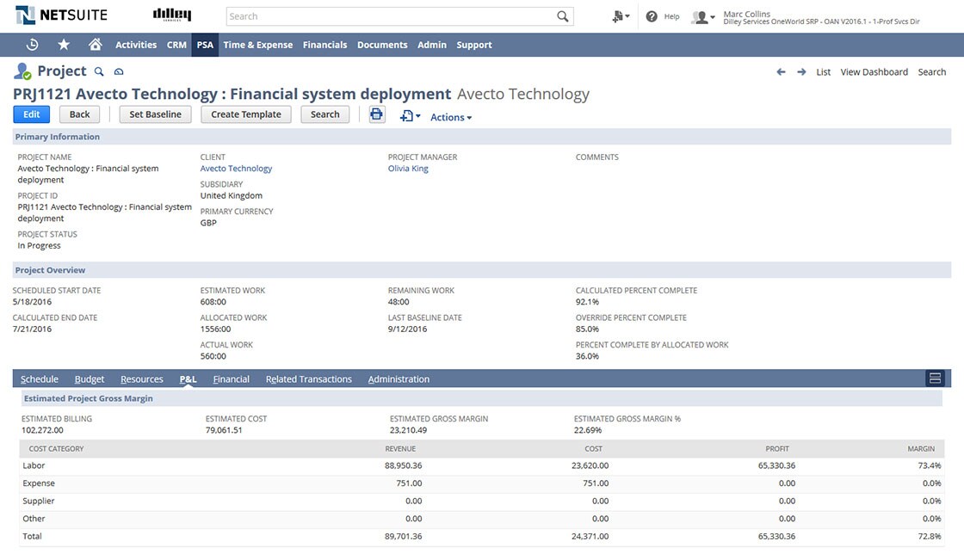Open the Admin menu
This screenshot has height=560, width=964.
432,45
